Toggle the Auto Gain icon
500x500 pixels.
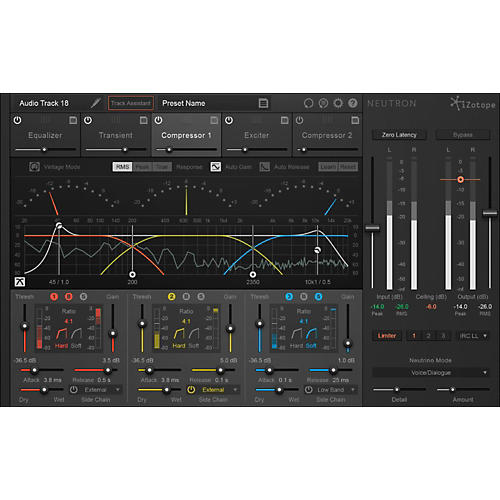216,167
